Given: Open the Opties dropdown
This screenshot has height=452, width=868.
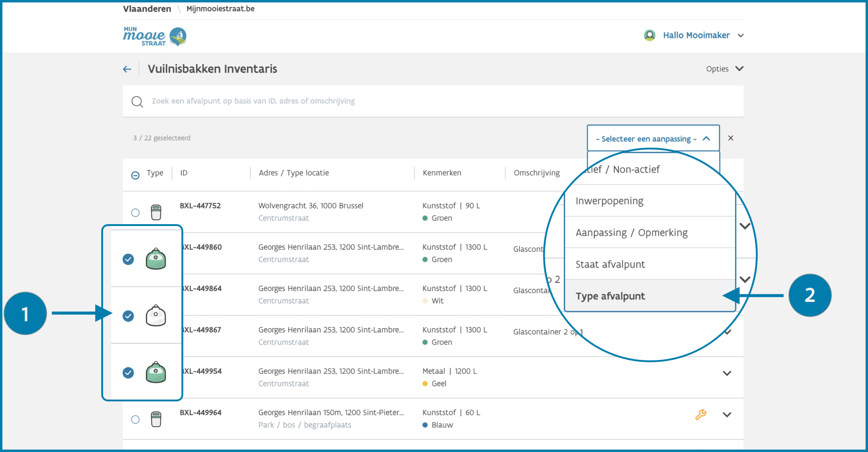Looking at the screenshot, I should (x=725, y=69).
